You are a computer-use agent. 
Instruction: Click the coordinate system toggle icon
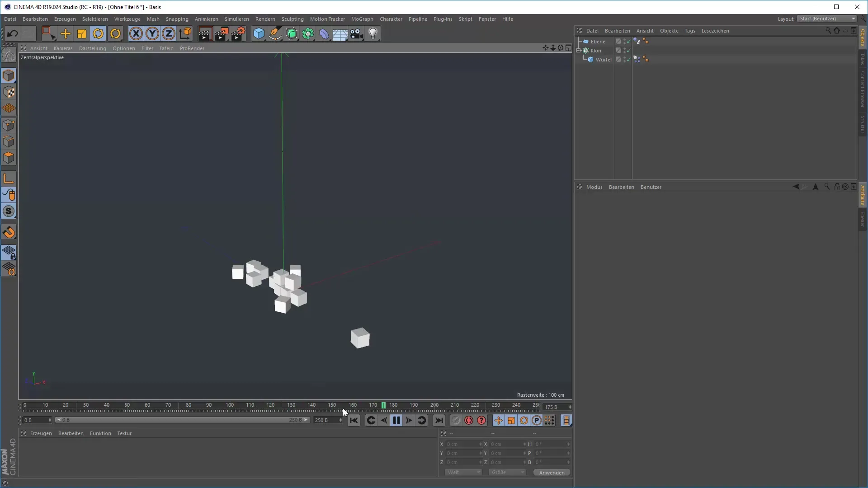(x=185, y=33)
